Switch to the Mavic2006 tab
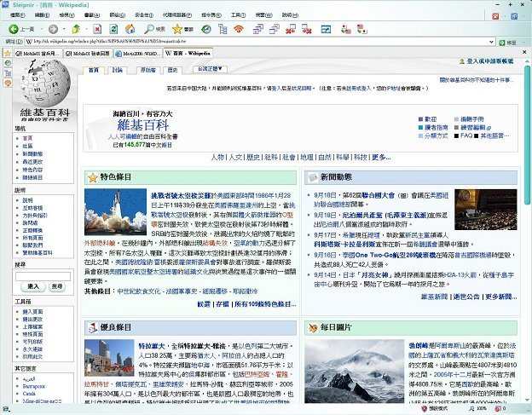The image size is (532, 415). (x=137, y=53)
